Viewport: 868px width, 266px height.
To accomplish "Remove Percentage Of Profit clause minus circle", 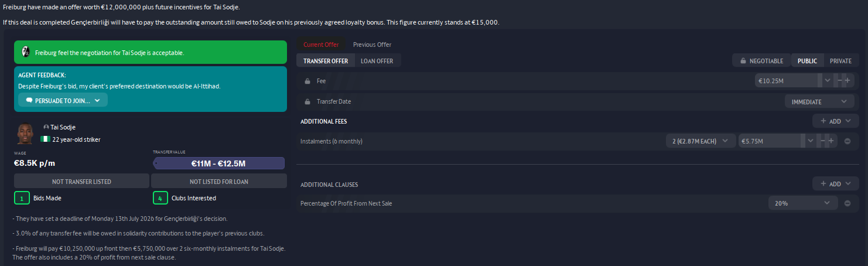I will 848,203.
